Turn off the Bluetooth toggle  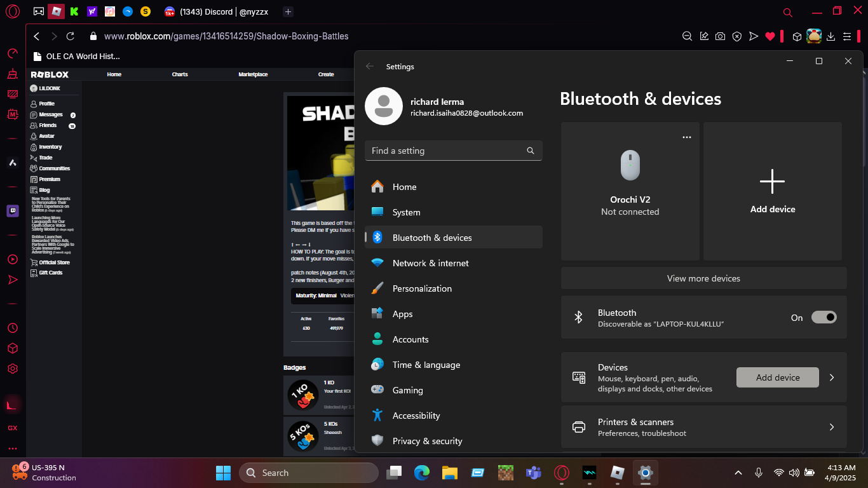click(824, 317)
